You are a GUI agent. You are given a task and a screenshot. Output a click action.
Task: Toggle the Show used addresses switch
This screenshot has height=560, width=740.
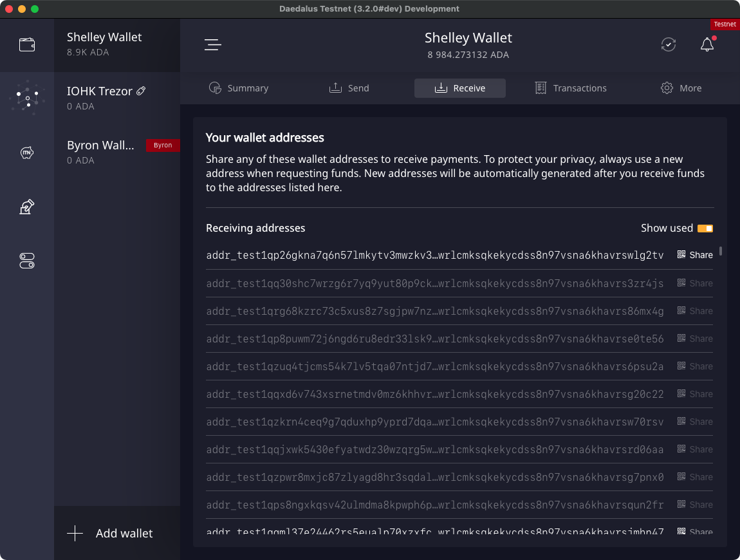(x=707, y=228)
